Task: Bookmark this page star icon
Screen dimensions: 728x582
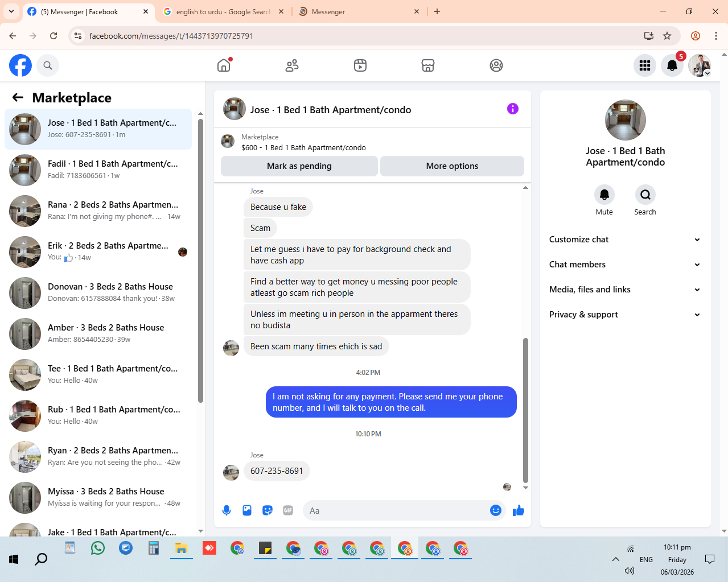Action: click(x=667, y=36)
